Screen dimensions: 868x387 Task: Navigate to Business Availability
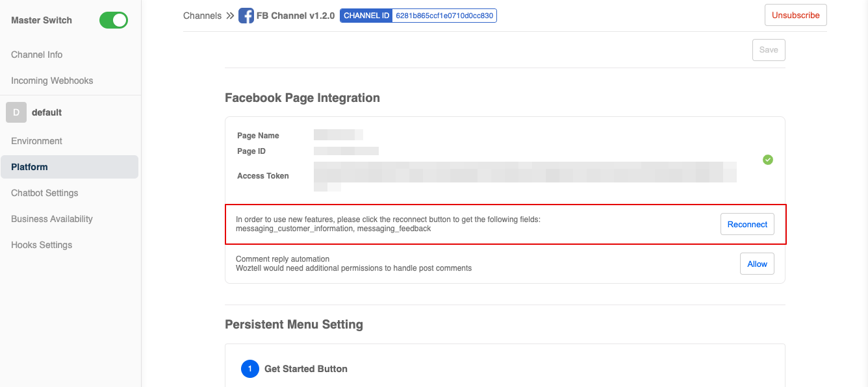pos(52,219)
